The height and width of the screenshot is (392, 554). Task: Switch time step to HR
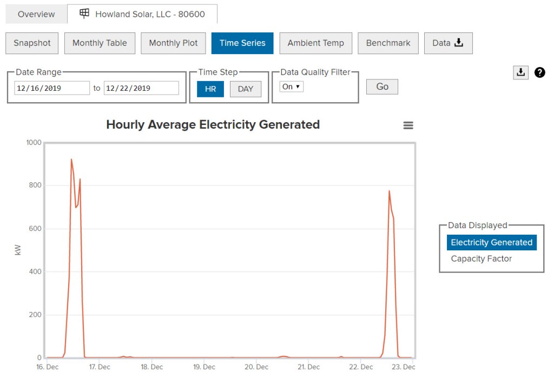210,89
